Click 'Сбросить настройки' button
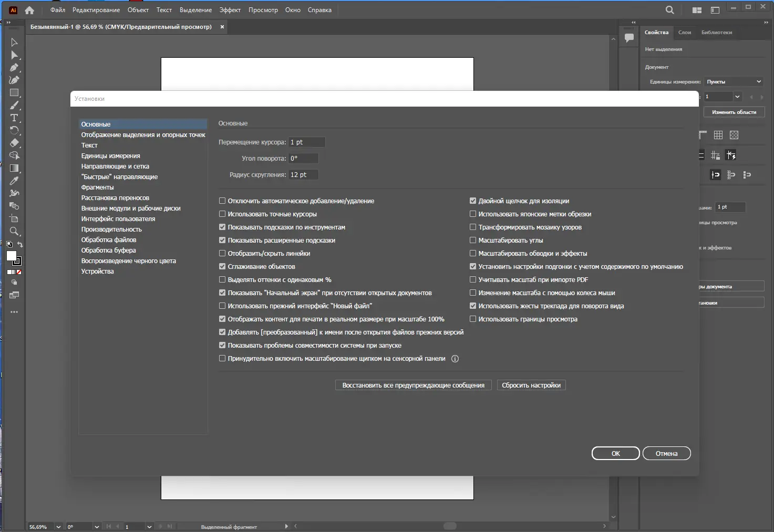 click(531, 385)
